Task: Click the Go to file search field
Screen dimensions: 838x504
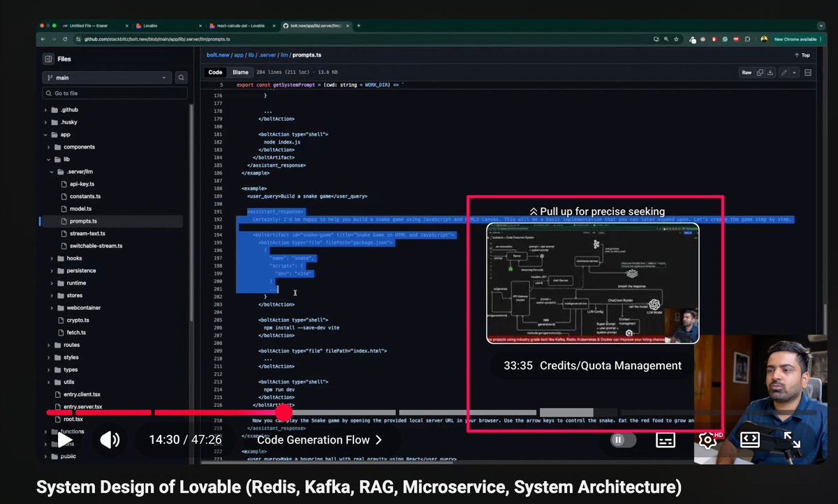Action: point(115,93)
